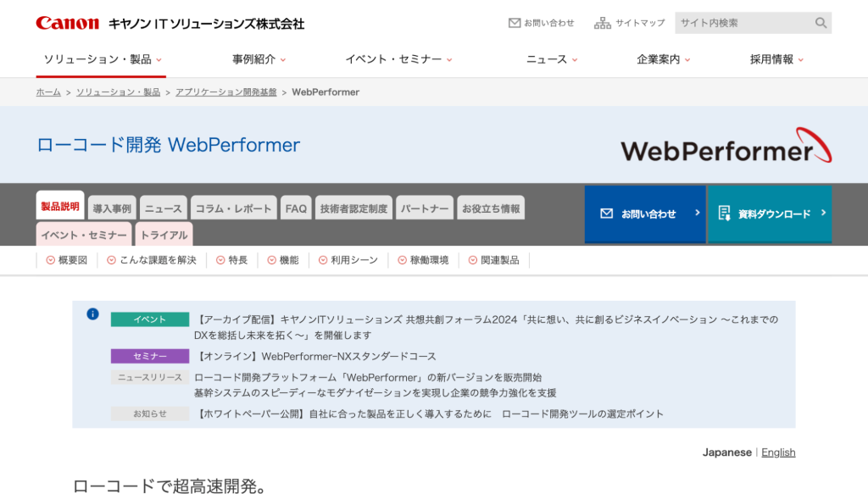Click the document icon on 資料ダウンロード button
Image resolution: width=868 pixels, height=494 pixels.
coord(724,214)
